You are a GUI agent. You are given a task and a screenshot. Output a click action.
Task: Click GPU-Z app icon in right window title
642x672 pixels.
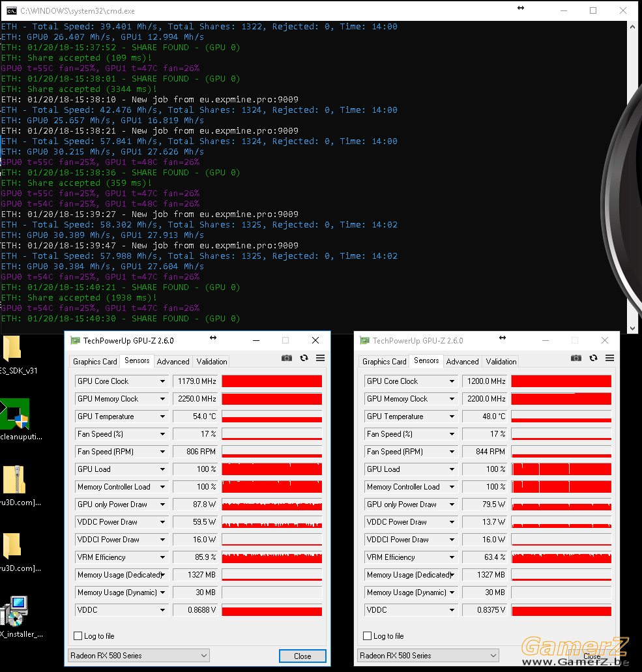(365, 341)
